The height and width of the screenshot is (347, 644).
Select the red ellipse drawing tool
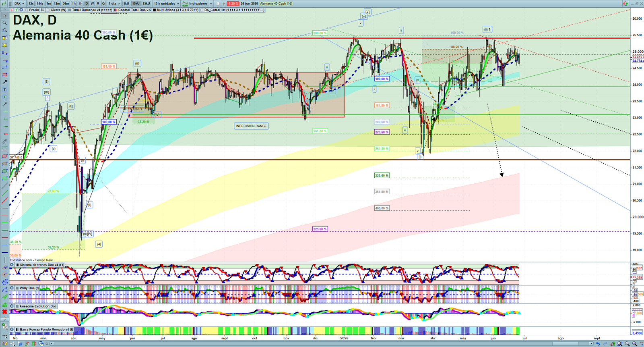tap(4, 156)
